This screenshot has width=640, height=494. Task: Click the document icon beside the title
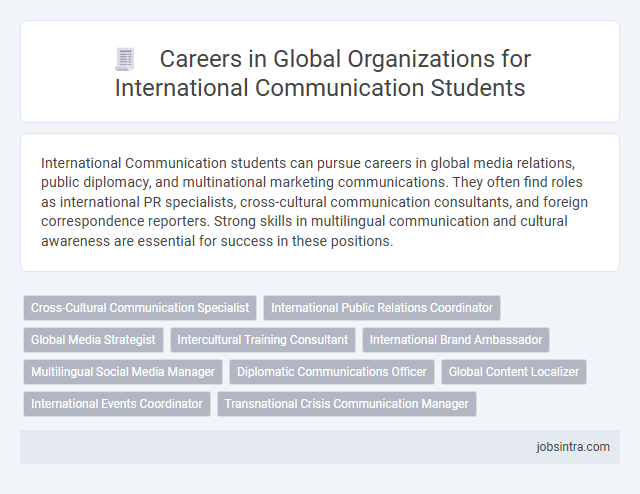[x=125, y=59]
